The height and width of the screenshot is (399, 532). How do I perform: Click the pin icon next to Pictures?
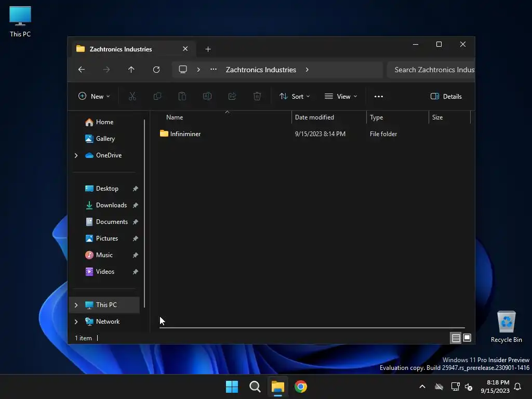tap(136, 238)
